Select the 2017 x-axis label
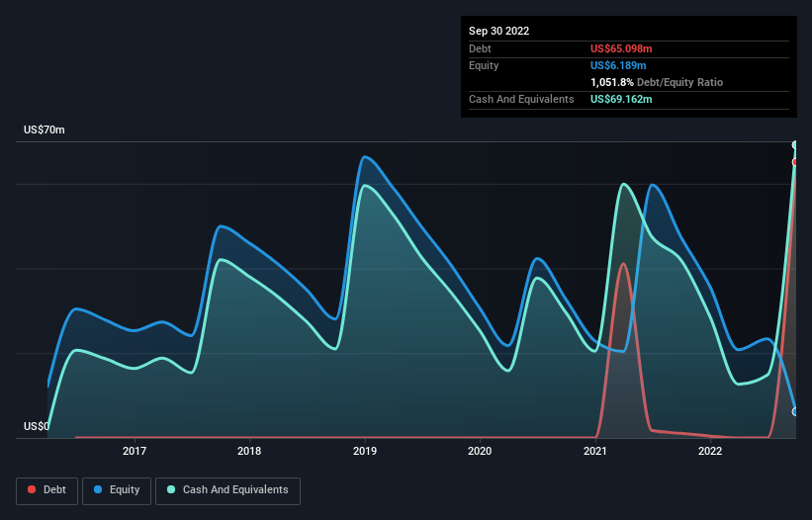 click(135, 451)
